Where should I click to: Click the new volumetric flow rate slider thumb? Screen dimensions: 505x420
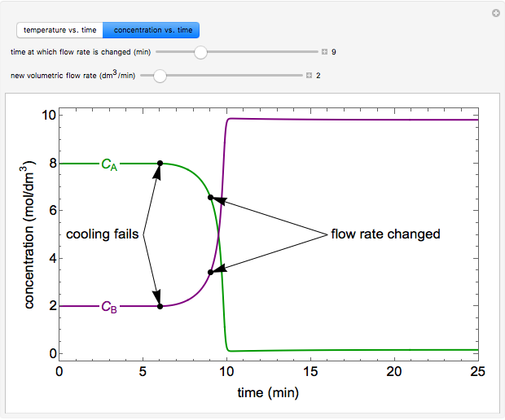point(160,76)
